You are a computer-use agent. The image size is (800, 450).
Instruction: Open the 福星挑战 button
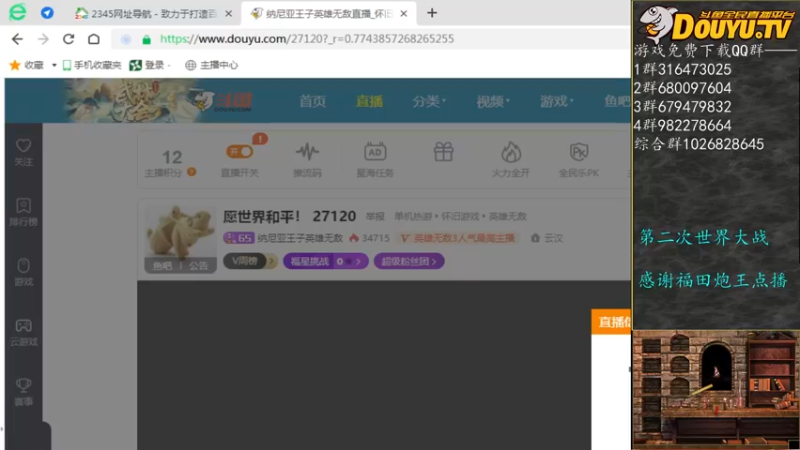(326, 261)
